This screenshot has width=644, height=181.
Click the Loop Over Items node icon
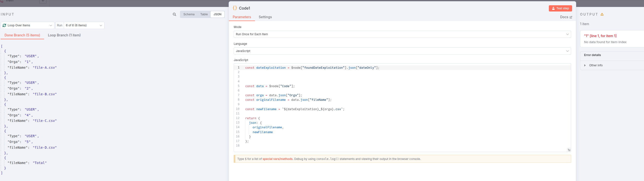[x=4, y=25]
